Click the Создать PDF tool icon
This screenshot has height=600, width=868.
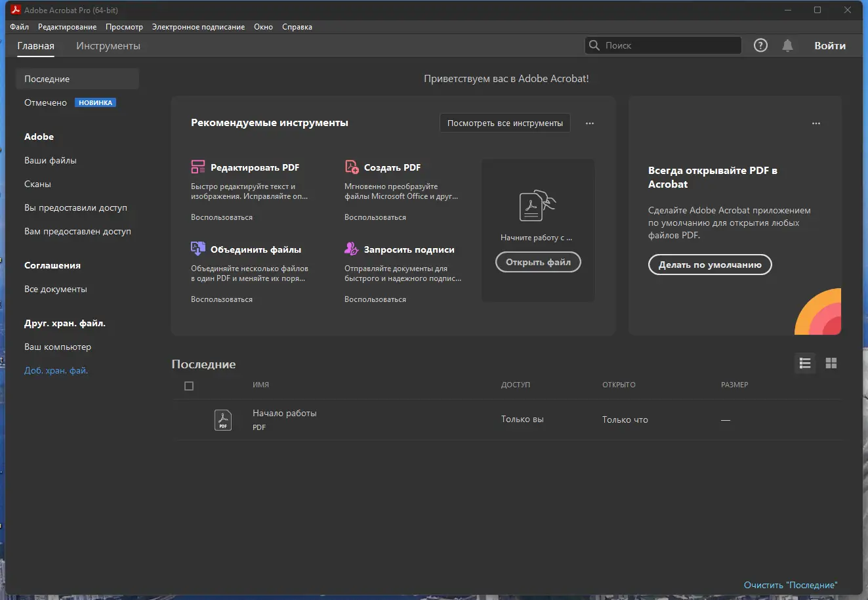click(352, 167)
